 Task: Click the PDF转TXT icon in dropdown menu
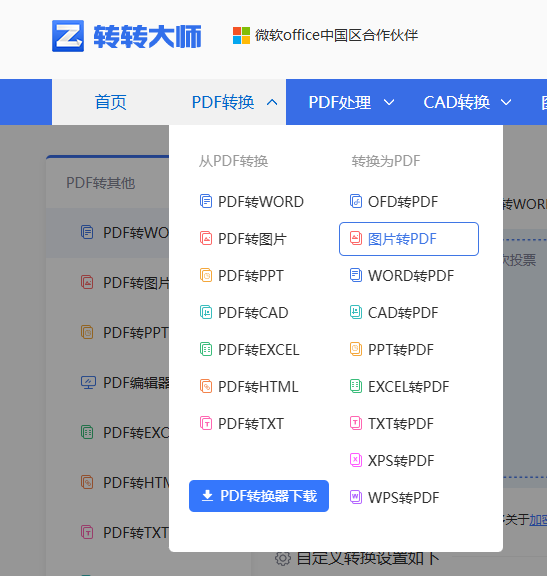tap(206, 424)
